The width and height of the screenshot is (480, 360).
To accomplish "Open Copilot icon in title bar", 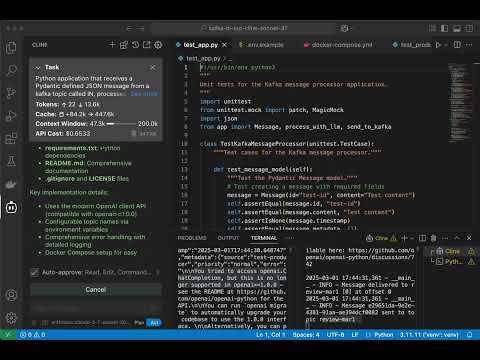I will (345, 28).
